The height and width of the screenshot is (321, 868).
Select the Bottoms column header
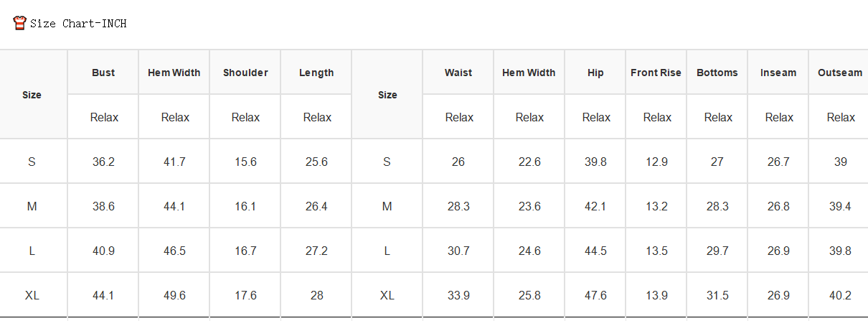point(717,73)
